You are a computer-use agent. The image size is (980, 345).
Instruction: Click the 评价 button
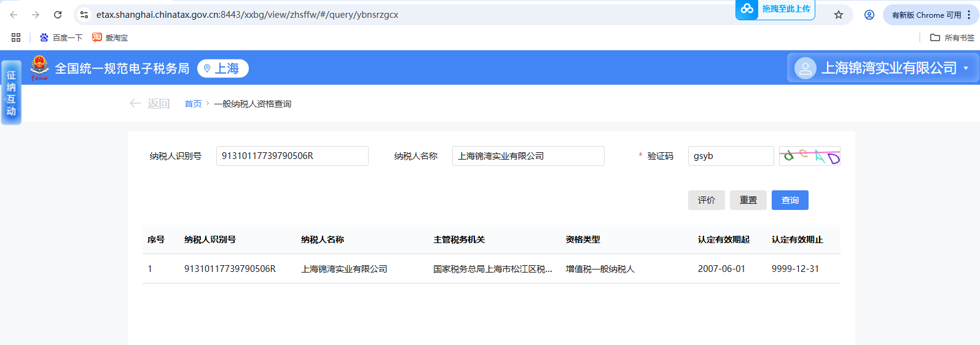706,200
